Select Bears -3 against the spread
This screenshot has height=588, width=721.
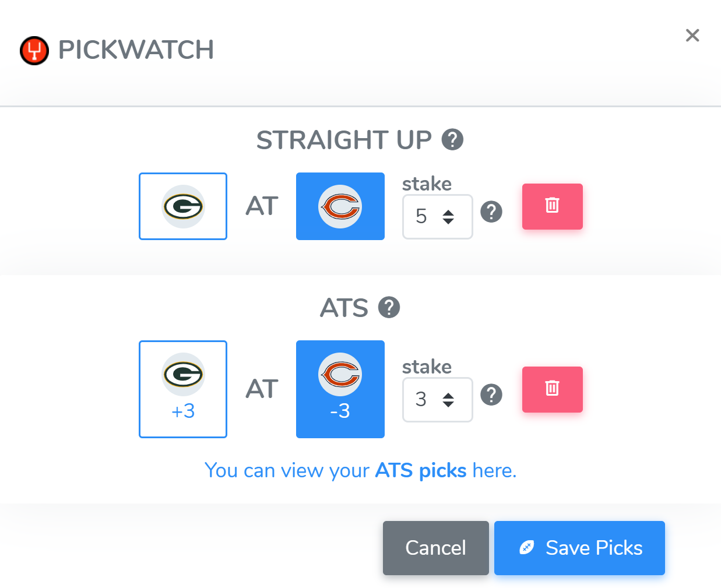340,389
